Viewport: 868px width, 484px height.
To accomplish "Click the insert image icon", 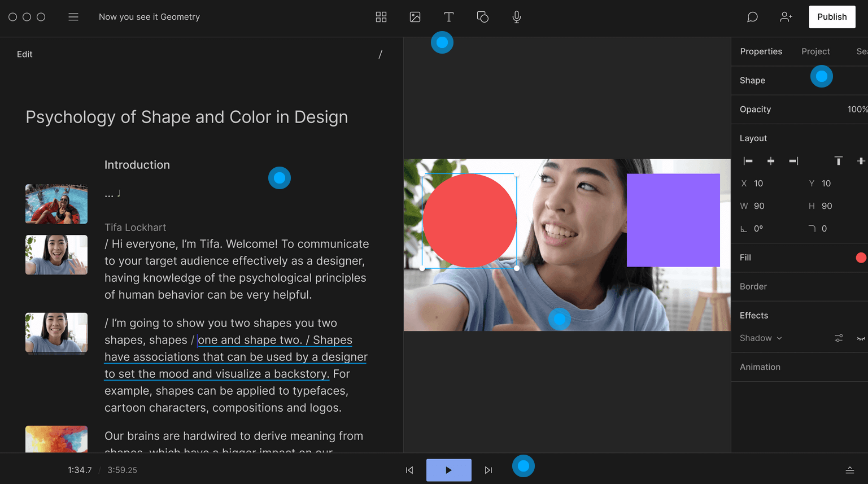I will [x=415, y=17].
